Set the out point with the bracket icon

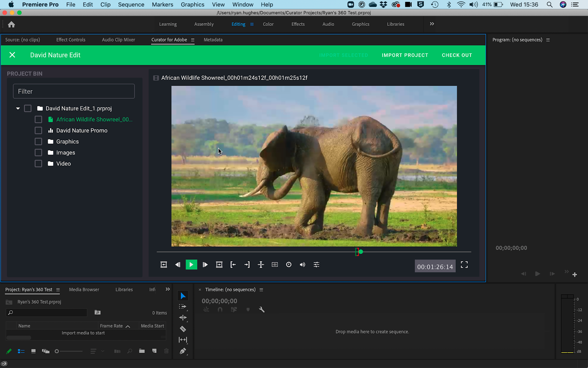(247, 265)
